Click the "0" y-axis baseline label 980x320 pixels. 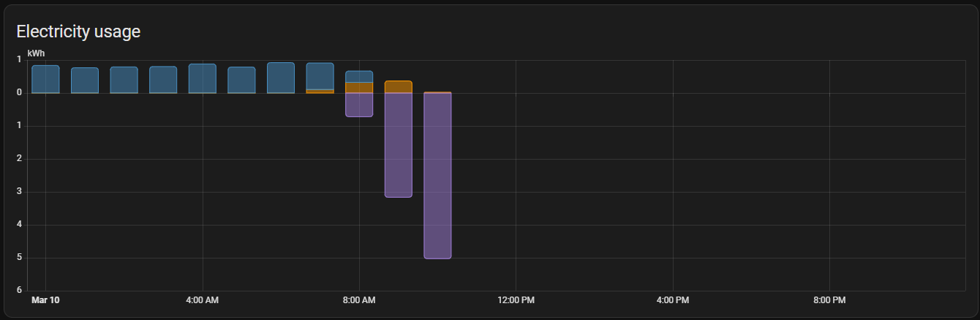tap(20, 93)
